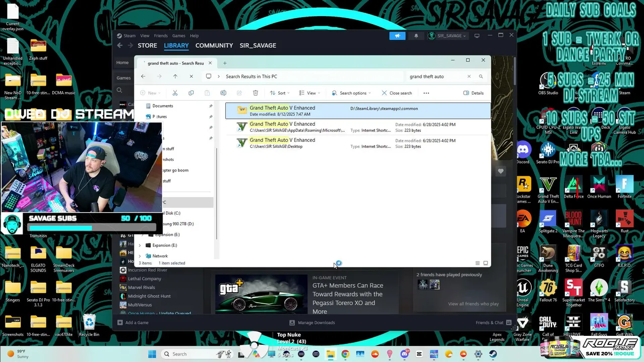Open Steam from the taskbar
The width and height of the screenshot is (644, 362).
[493, 354]
